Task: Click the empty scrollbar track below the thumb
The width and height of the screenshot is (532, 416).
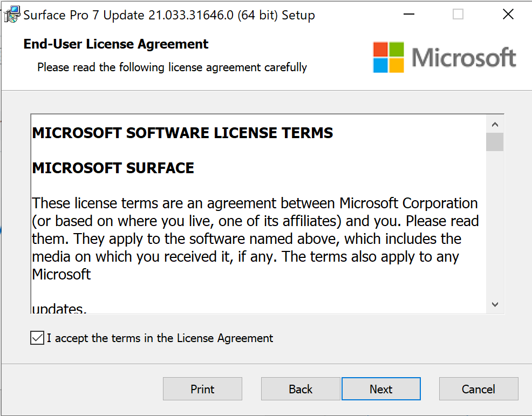Action: 495,227
